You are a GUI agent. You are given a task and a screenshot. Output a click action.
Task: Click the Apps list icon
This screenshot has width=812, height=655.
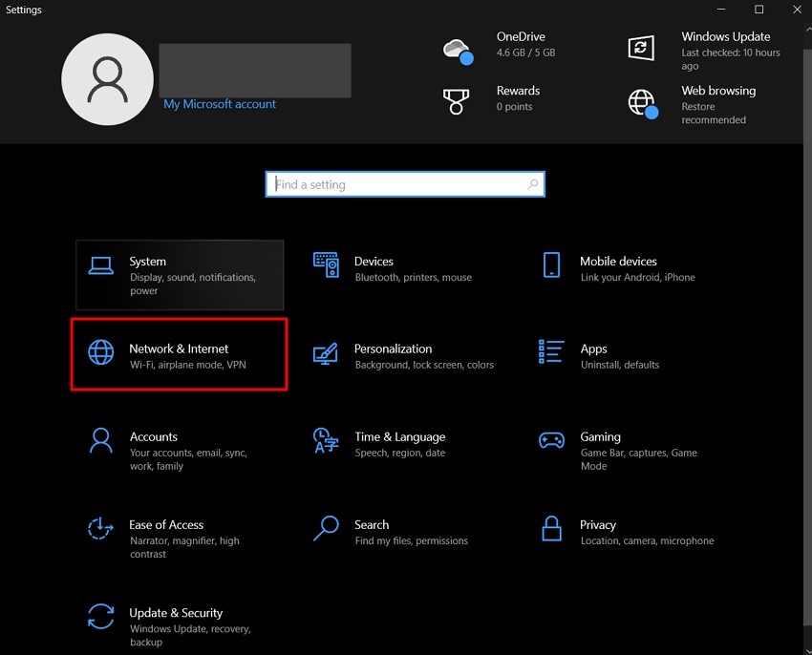click(x=551, y=352)
